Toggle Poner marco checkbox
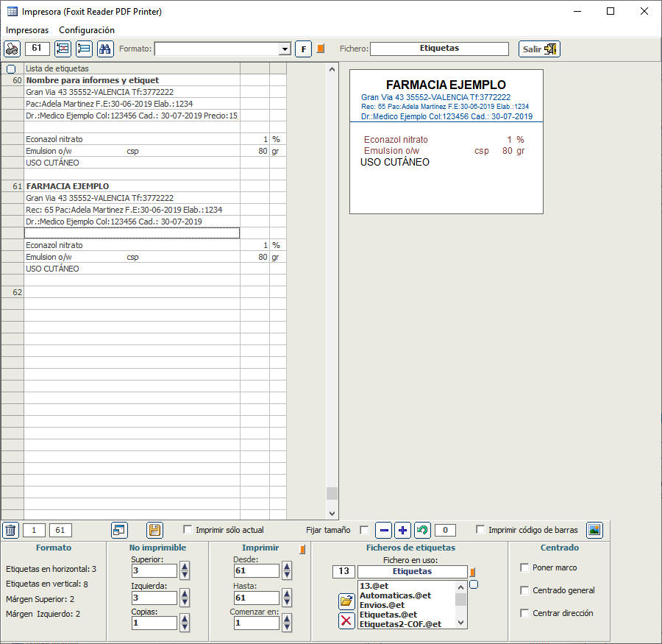Viewport: 662px width, 644px height. point(524,567)
